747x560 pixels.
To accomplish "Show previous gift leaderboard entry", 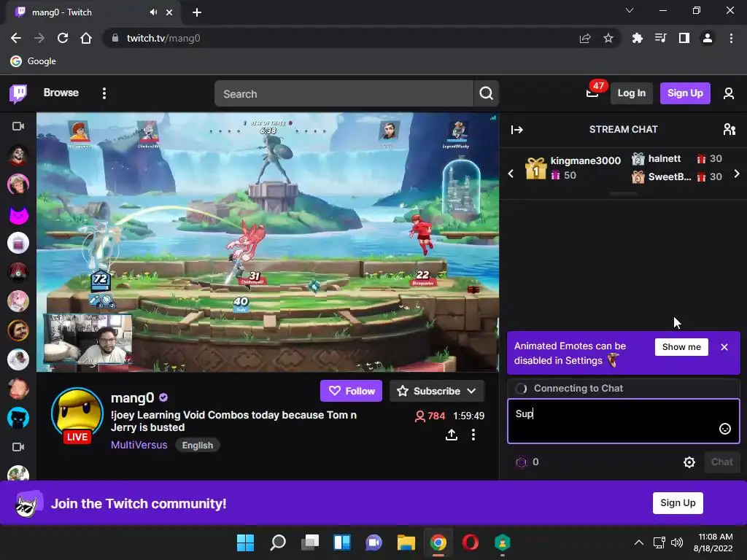I will pyautogui.click(x=511, y=174).
